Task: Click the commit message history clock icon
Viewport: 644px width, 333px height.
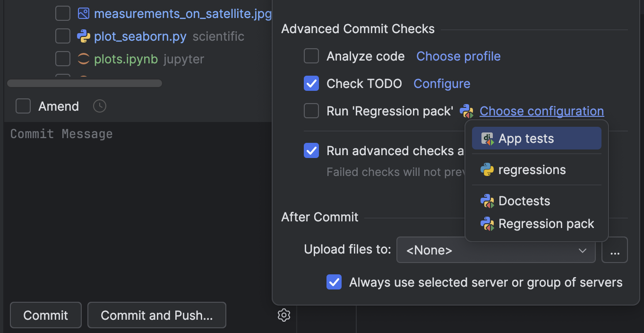Action: point(100,106)
